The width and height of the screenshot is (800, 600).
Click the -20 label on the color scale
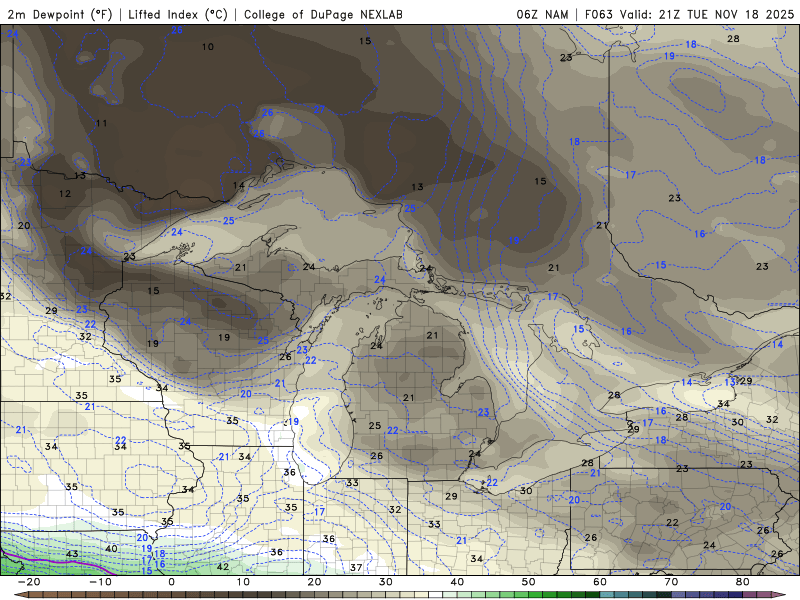[x=29, y=582]
